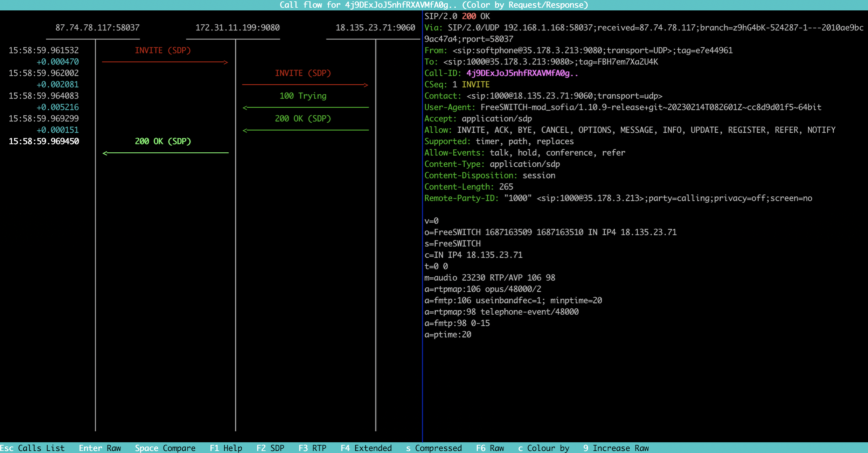This screenshot has height=453, width=868.
Task: Select the 100 Trying message
Action: [303, 96]
